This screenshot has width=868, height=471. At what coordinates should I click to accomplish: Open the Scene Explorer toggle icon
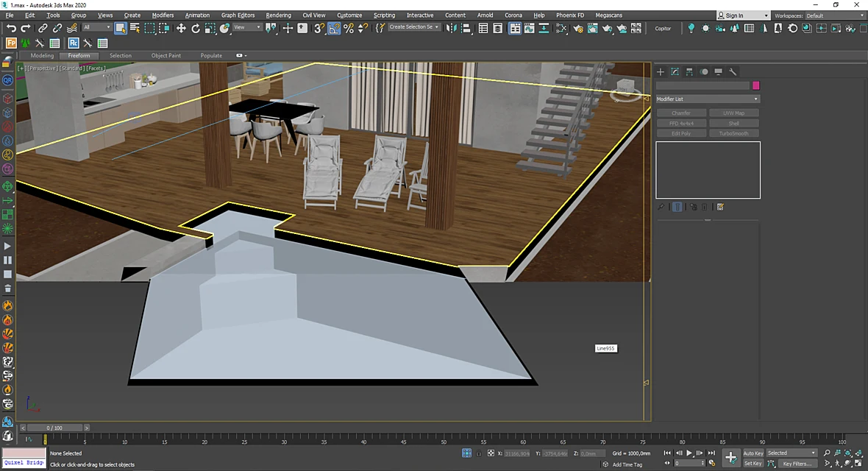(x=483, y=28)
